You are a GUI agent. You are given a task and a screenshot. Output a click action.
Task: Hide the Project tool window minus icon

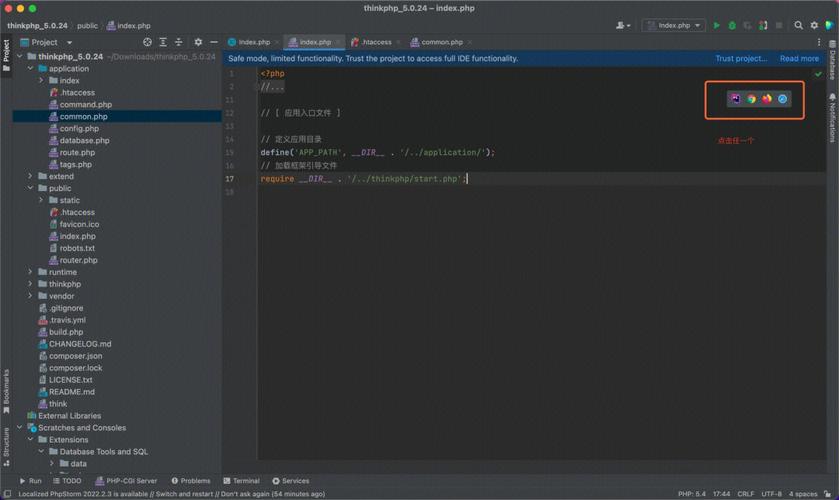pos(213,42)
